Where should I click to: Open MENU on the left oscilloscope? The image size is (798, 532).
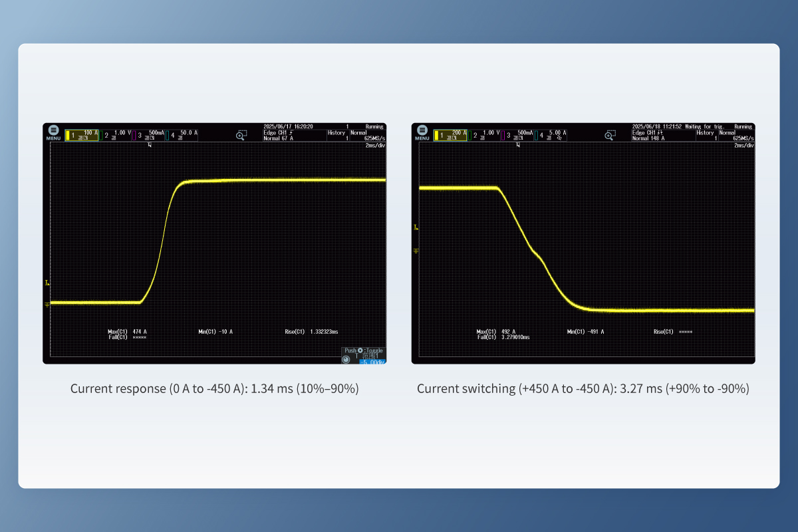point(53,132)
